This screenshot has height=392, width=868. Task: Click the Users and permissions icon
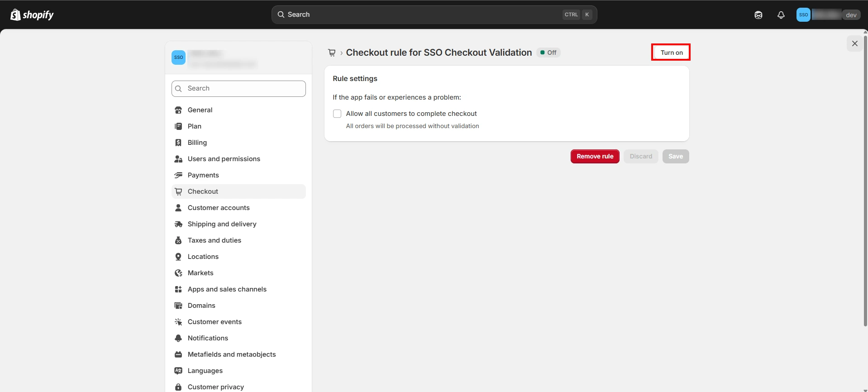tap(178, 159)
